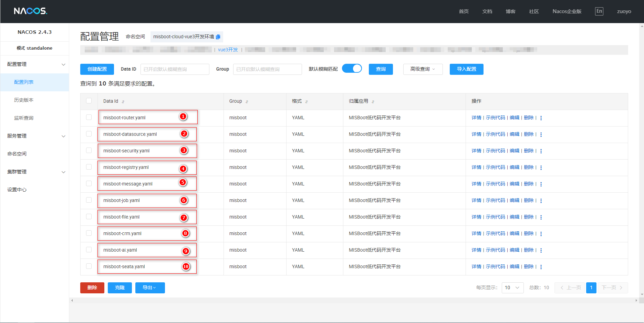Open 文档 in top navigation
644x323 pixels.
click(x=487, y=11)
